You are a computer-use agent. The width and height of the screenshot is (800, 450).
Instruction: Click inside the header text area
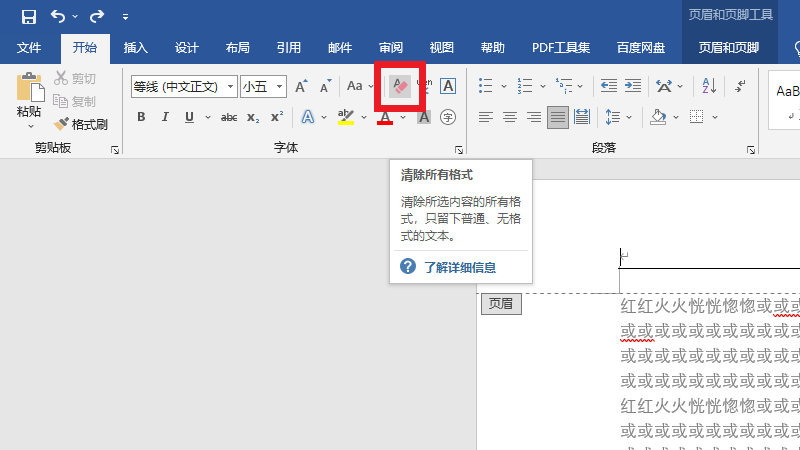pos(700,258)
